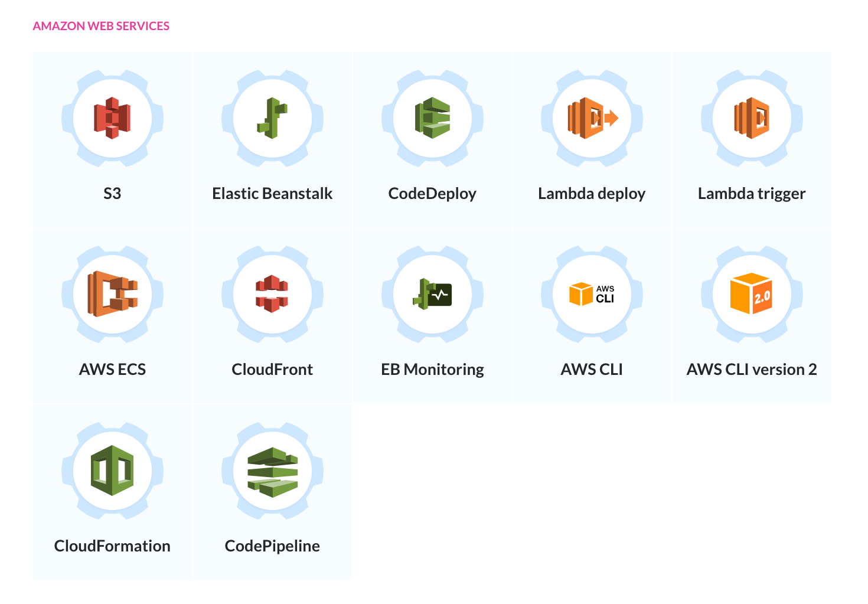Image resolution: width=868 pixels, height=604 pixels.
Task: Open the EB Monitoring icon
Action: click(x=432, y=294)
